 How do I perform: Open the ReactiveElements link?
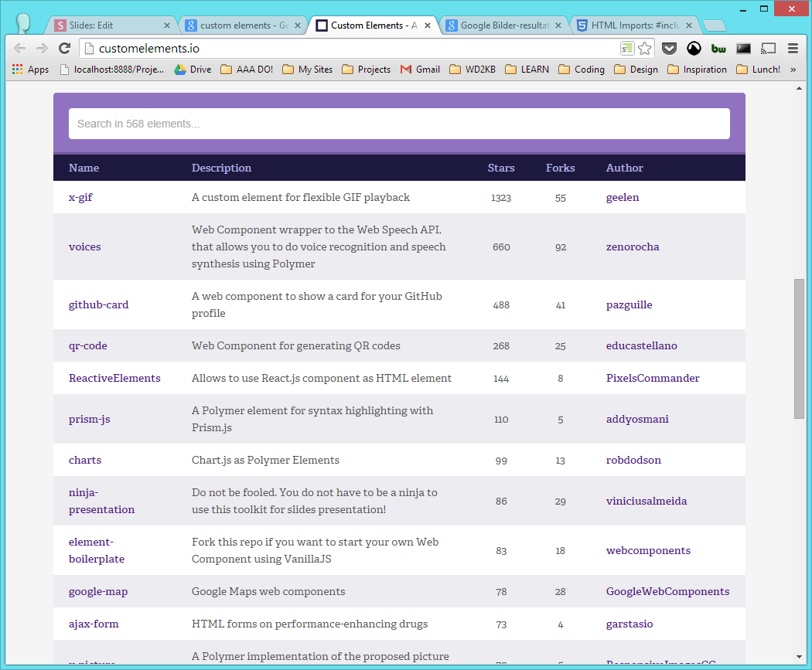point(114,378)
